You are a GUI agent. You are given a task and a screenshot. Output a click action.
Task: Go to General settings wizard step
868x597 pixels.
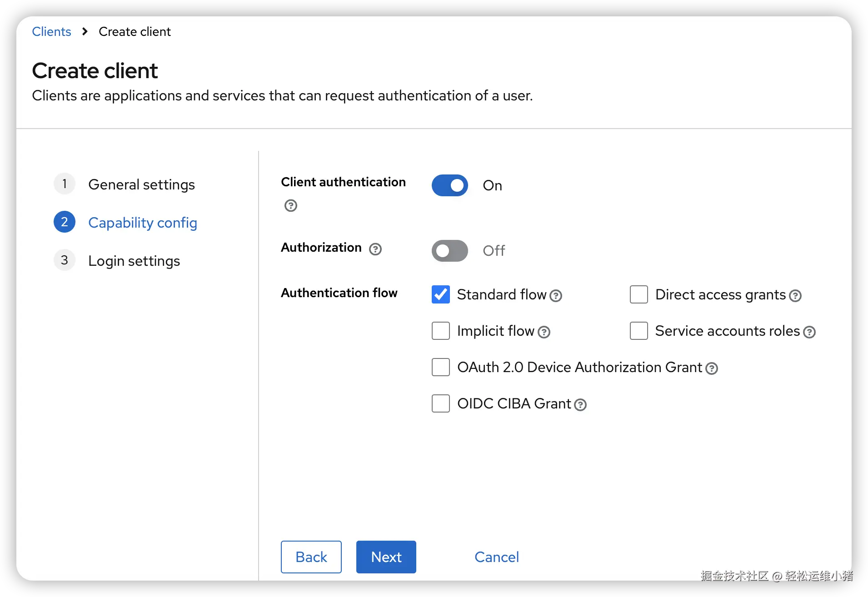tap(141, 184)
